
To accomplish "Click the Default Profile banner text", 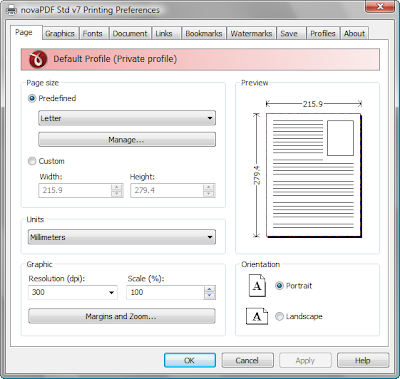I will pyautogui.click(x=115, y=59).
